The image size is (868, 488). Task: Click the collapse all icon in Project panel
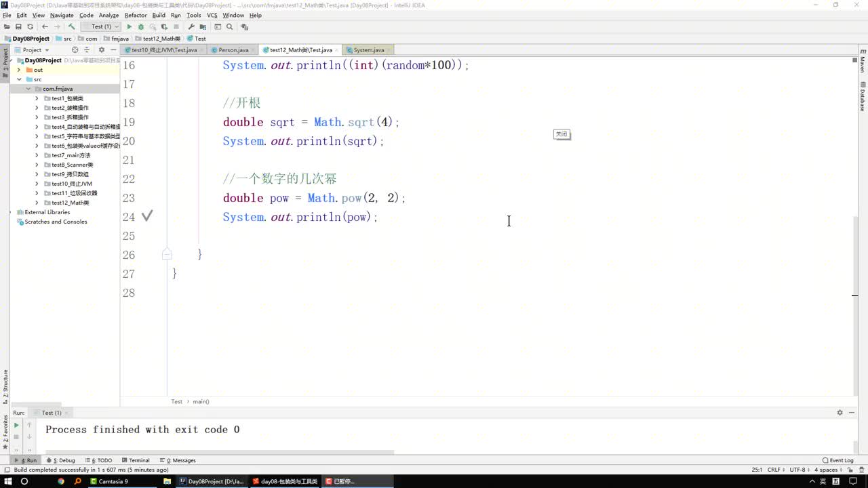click(x=87, y=50)
